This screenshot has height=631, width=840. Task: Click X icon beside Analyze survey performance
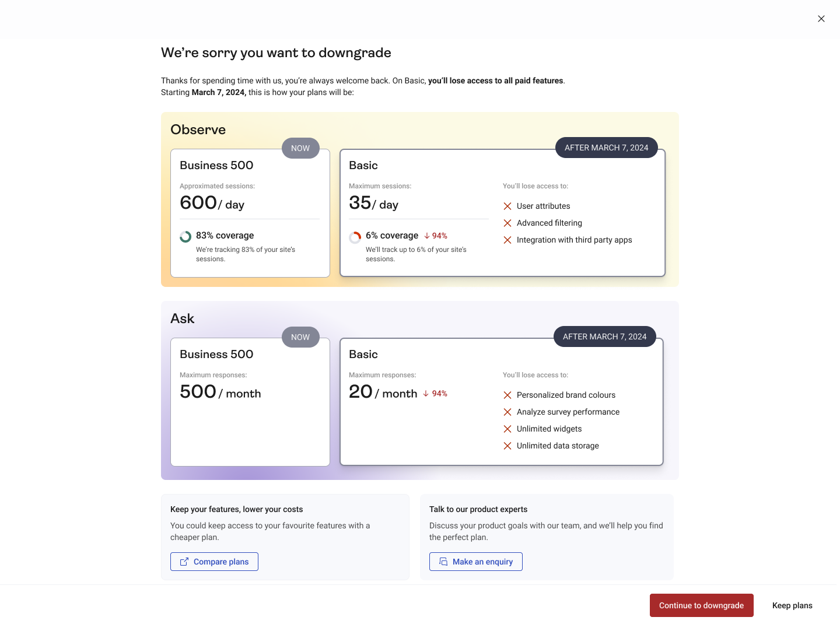coord(508,412)
